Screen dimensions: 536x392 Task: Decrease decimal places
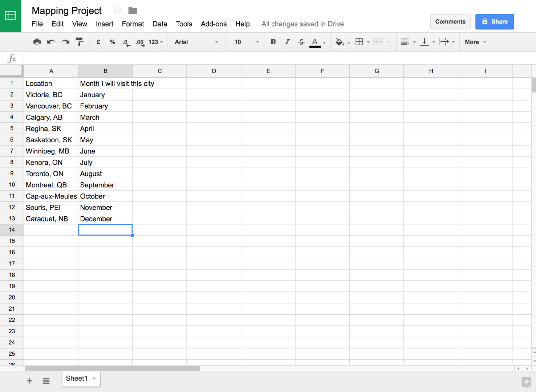pos(126,42)
